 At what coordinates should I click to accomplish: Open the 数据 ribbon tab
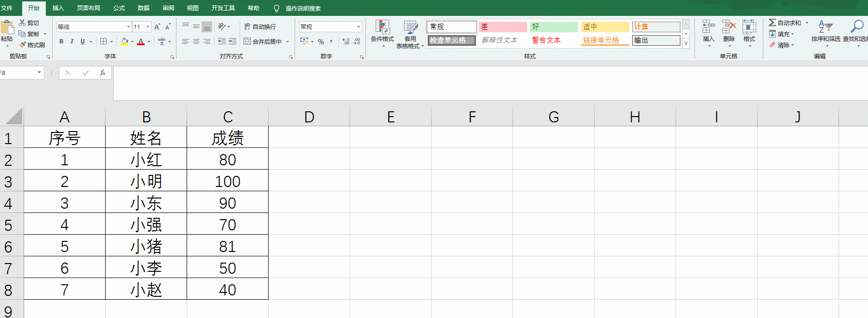tap(144, 8)
